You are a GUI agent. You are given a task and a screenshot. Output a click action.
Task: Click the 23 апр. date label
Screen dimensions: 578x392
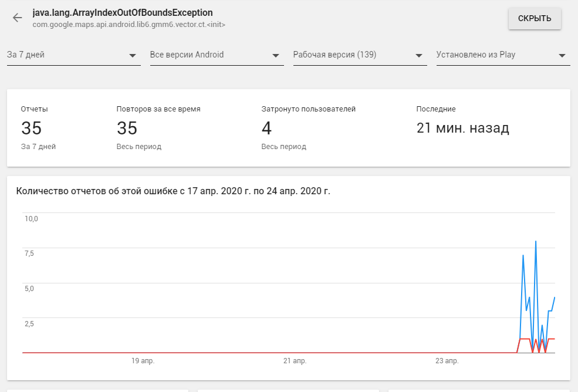click(x=447, y=361)
